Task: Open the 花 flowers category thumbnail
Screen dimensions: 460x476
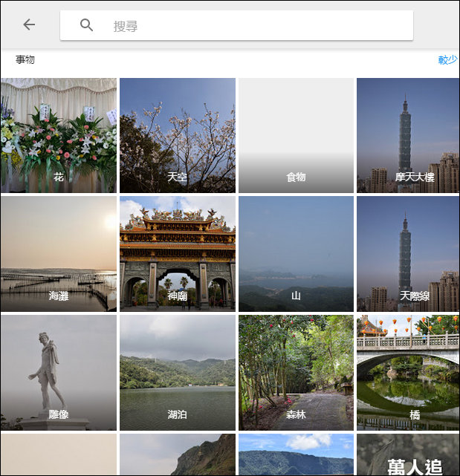Action: coord(59,135)
